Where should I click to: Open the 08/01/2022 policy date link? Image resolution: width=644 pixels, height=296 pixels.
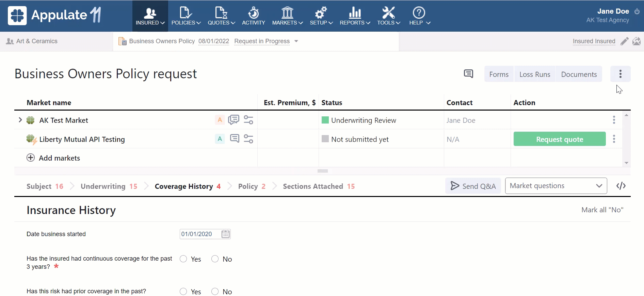tap(214, 41)
